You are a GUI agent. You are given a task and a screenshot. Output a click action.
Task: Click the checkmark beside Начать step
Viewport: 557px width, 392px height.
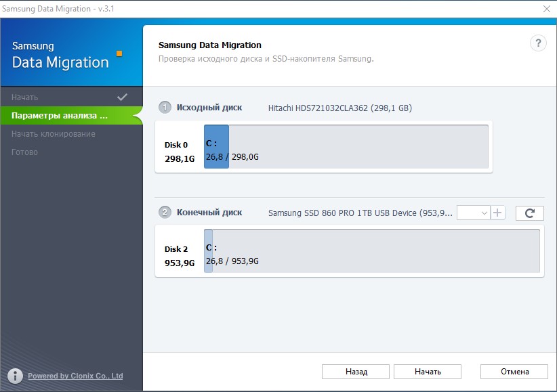[x=122, y=97]
